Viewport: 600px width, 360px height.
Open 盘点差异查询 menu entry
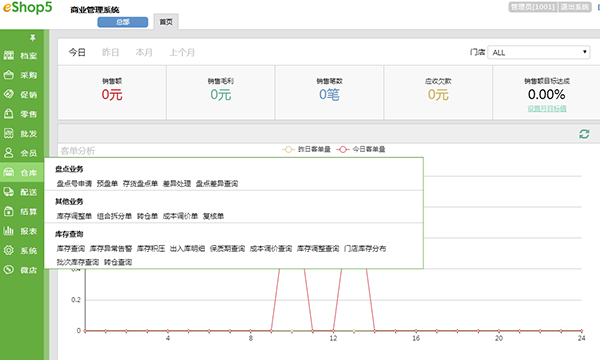[217, 184]
